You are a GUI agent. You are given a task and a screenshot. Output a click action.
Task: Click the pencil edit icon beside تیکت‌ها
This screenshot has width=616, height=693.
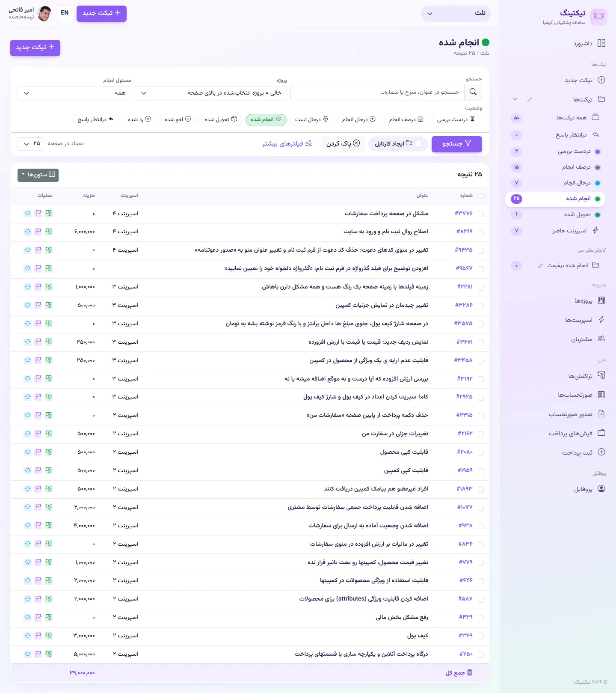click(x=530, y=99)
